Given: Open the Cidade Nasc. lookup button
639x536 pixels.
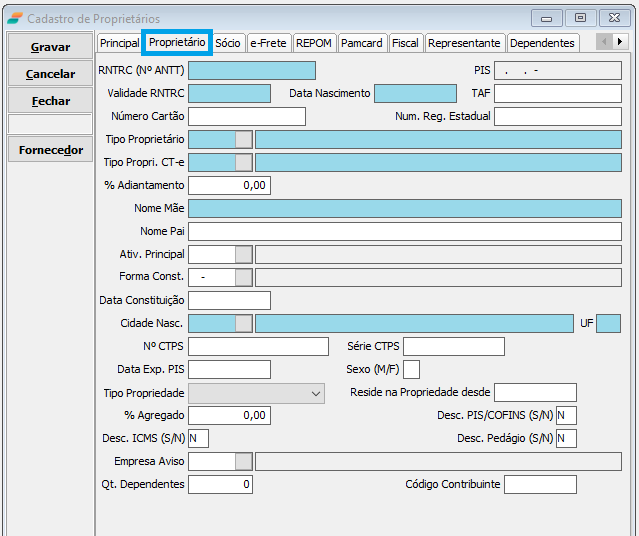Looking at the screenshot, I should pyautogui.click(x=244, y=323).
